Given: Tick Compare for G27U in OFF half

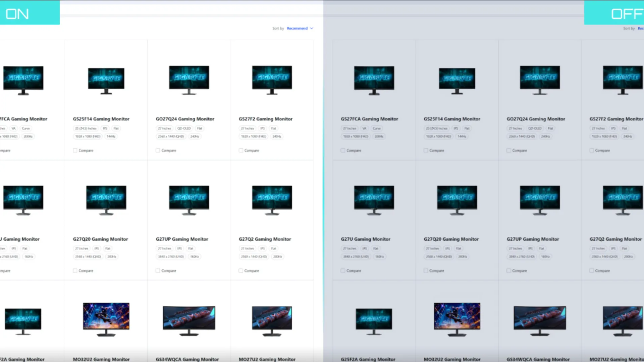Looking at the screenshot, I should coord(343,270).
